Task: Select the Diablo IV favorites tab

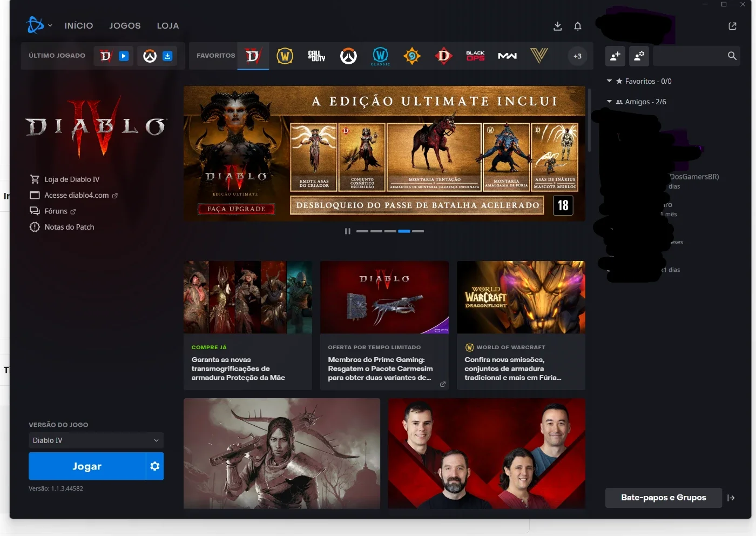Action: [253, 56]
